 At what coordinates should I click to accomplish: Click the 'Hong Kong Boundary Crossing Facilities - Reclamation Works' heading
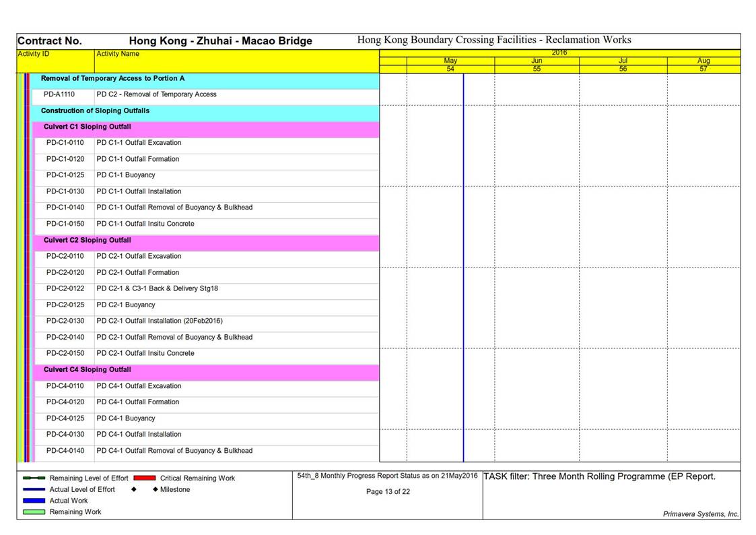pyautogui.click(x=494, y=40)
